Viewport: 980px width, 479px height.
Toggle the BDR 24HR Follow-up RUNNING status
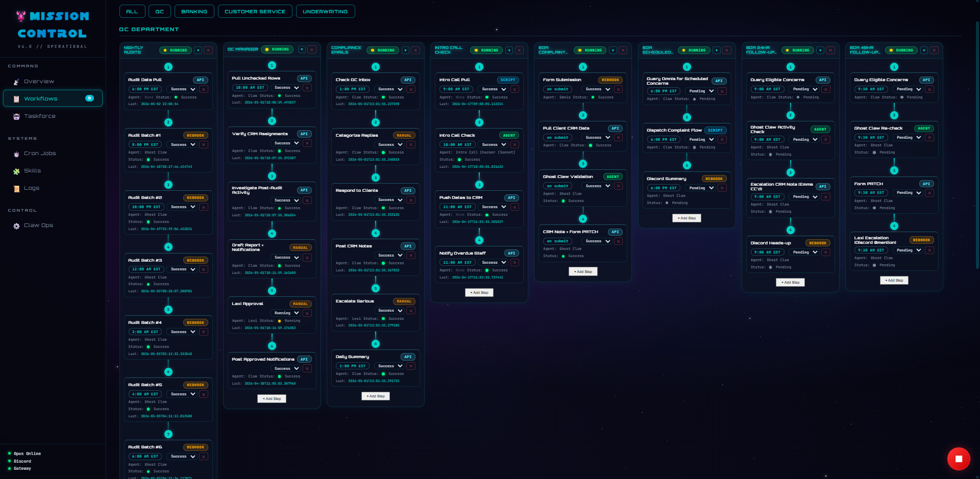coord(798,51)
